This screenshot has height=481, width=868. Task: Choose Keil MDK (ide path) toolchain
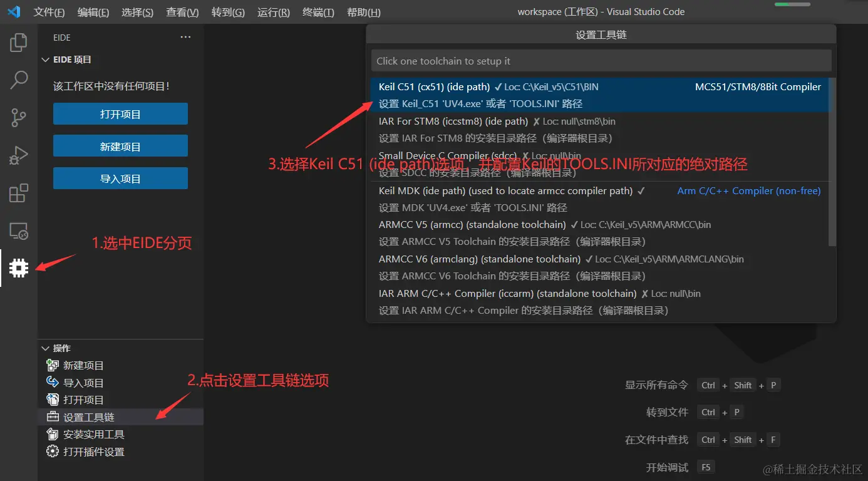599,199
